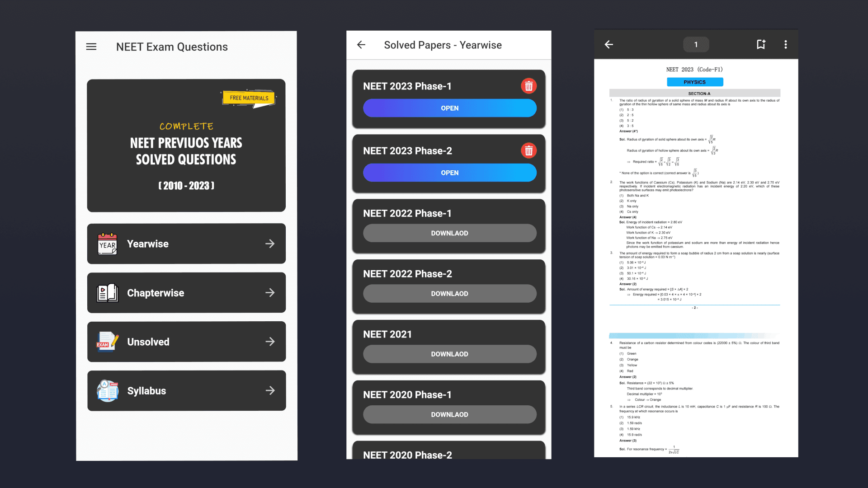The width and height of the screenshot is (868, 488).
Task: Expand the Yearwise section arrow
Action: [x=270, y=244]
